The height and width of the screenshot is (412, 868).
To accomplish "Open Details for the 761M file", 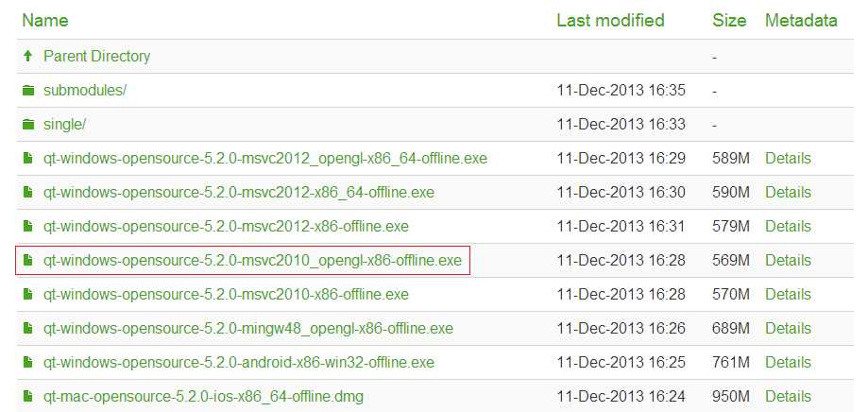I will click(788, 363).
